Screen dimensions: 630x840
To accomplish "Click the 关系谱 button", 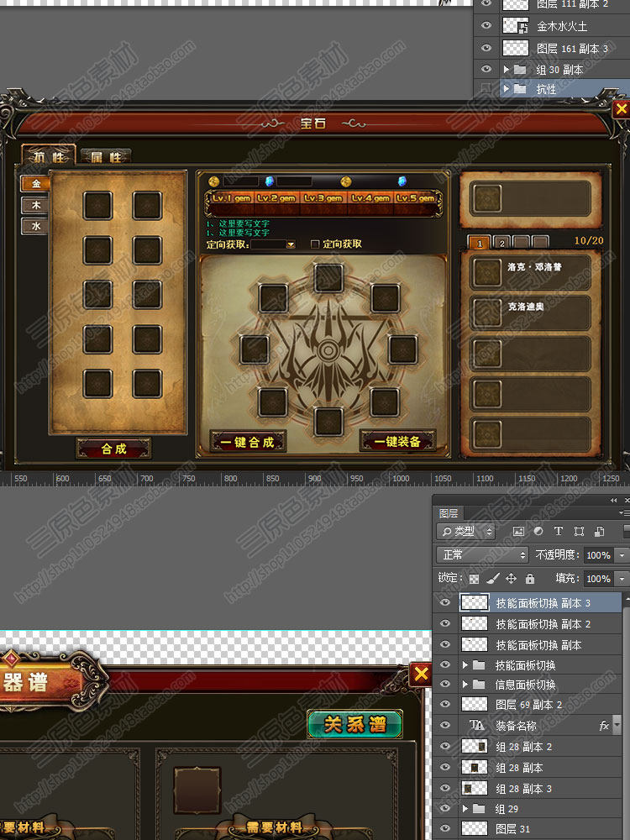I will point(354,724).
